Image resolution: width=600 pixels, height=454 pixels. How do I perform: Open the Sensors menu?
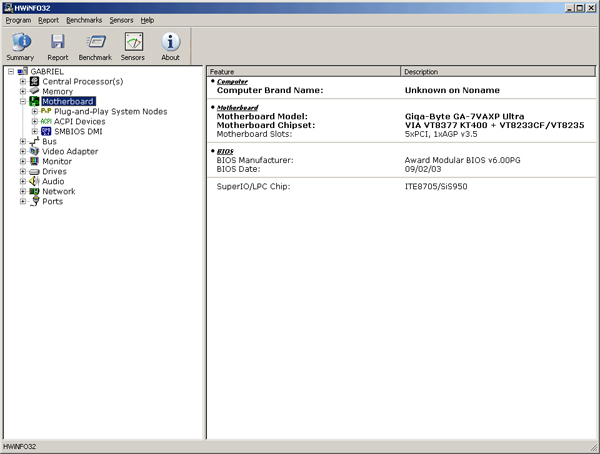[121, 20]
